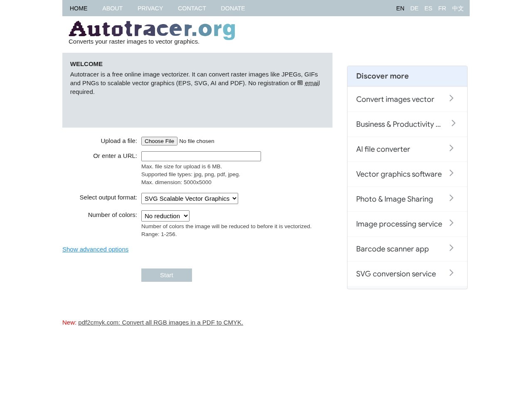Click the 'Range: 1-256.' text
The width and height of the screenshot is (532, 399).
(x=159, y=234)
